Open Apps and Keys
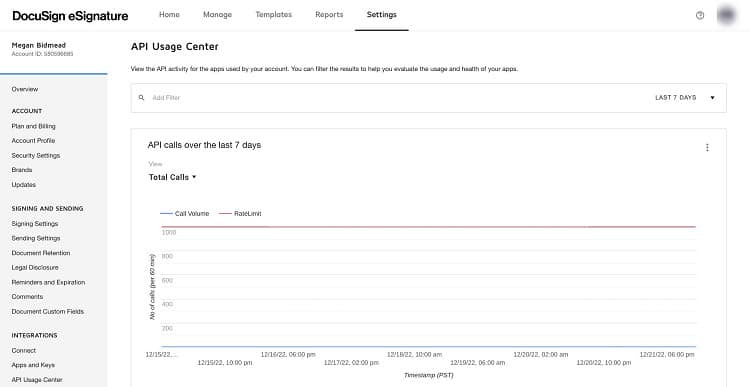 pos(33,365)
